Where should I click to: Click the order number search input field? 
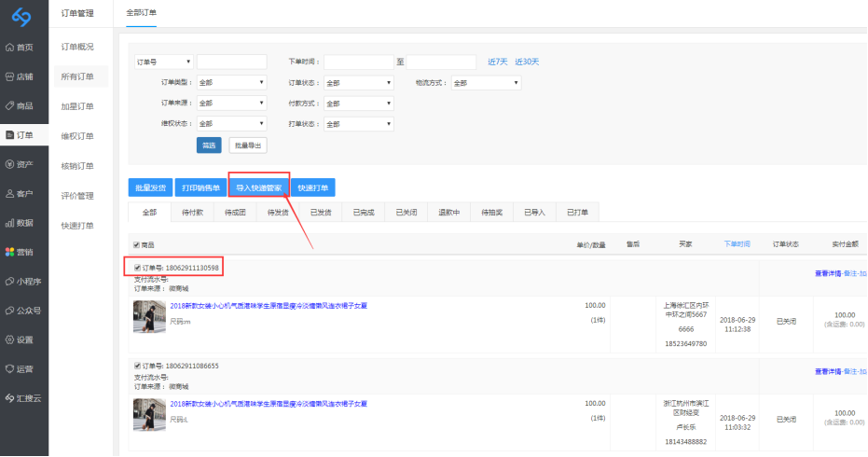pos(231,62)
